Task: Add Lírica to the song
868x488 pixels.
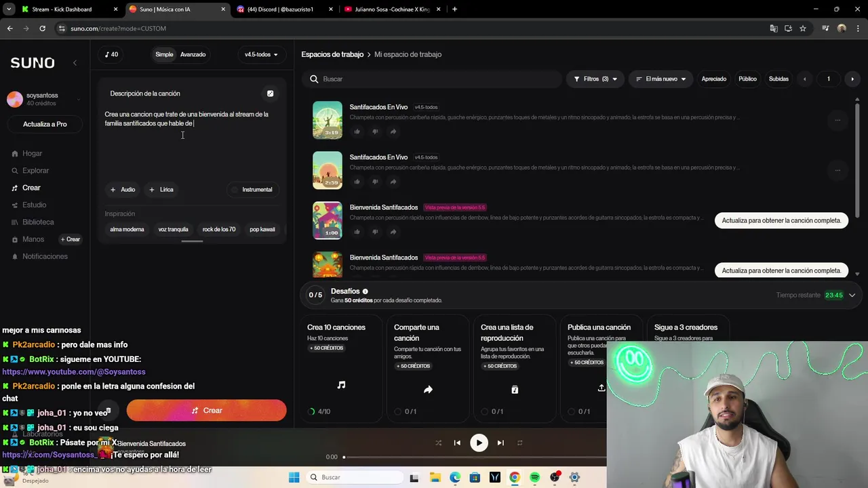Action: click(x=161, y=190)
